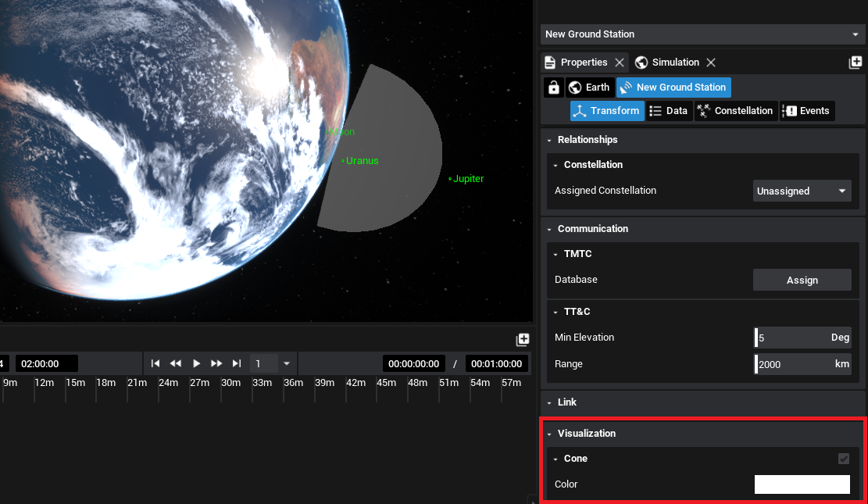Click the 45m mark on timeline

pyautogui.click(x=387, y=383)
